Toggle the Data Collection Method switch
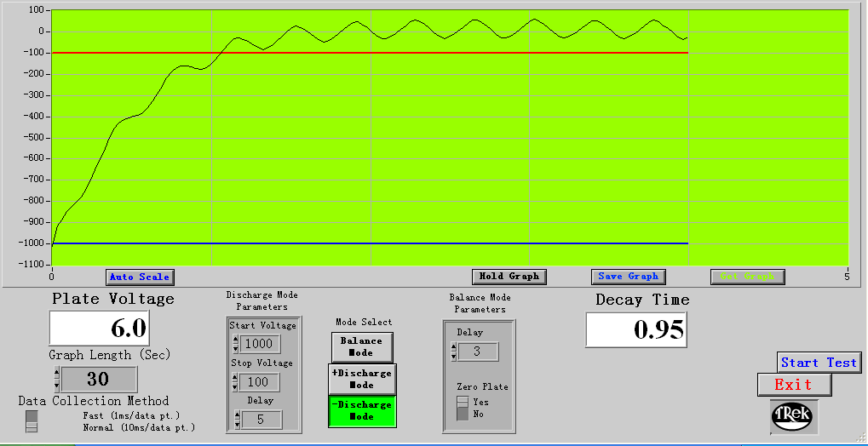The height and width of the screenshot is (446, 868). click(x=32, y=420)
